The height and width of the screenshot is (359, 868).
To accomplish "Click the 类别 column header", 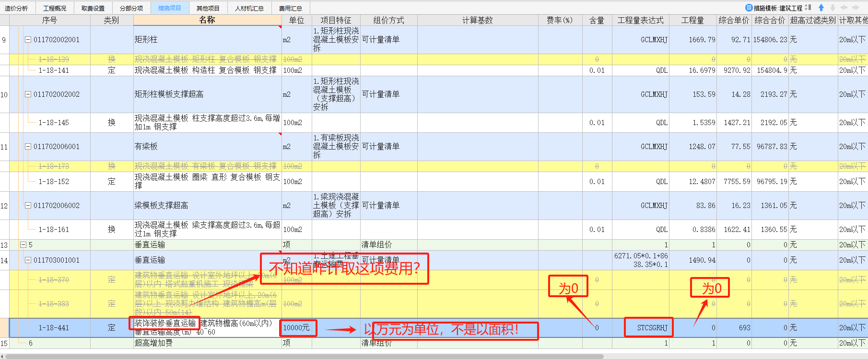I will 111,20.
